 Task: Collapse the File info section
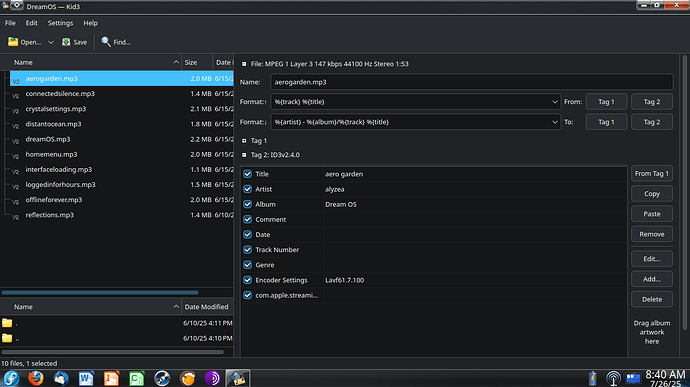(244, 64)
